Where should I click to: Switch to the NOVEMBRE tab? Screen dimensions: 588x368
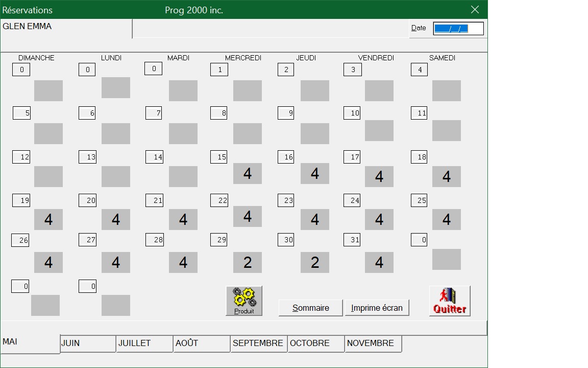373,343
